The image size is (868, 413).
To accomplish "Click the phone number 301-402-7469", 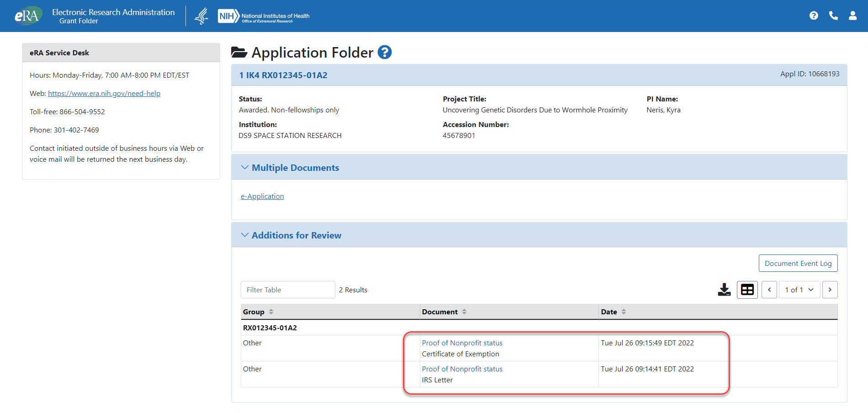I will [76, 130].
